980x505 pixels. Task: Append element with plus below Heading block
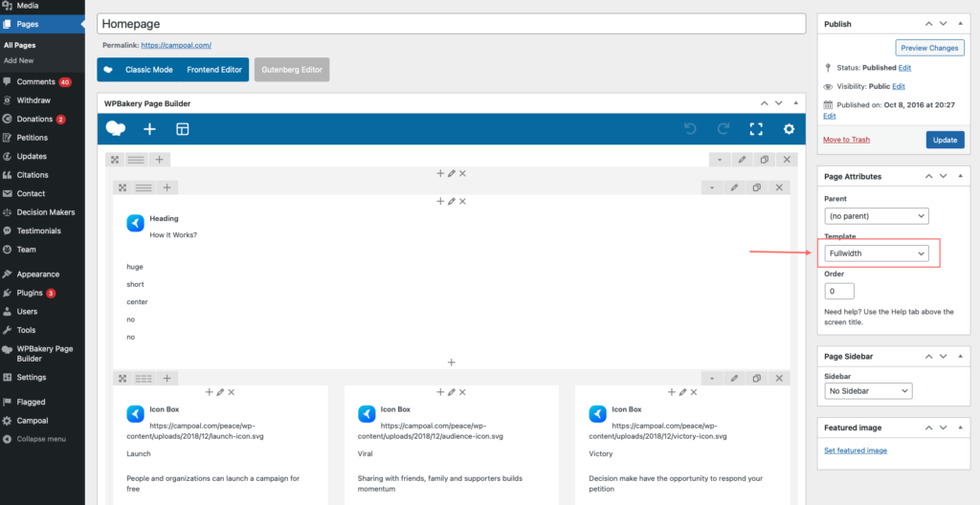tap(452, 362)
